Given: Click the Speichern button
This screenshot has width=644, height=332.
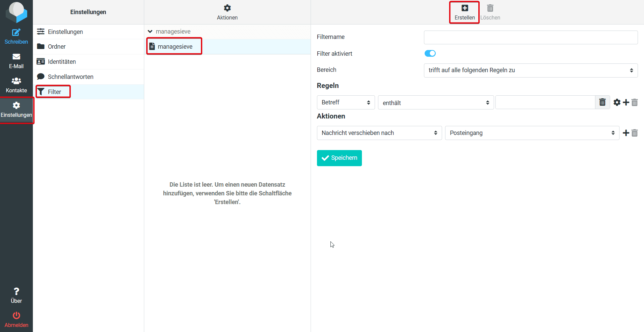Looking at the screenshot, I should coord(339,158).
